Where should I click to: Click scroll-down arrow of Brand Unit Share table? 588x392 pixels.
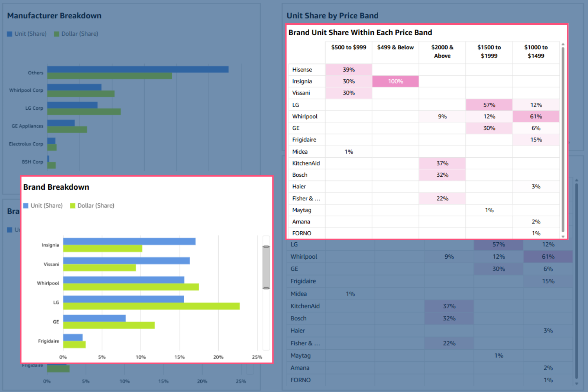pyautogui.click(x=563, y=236)
